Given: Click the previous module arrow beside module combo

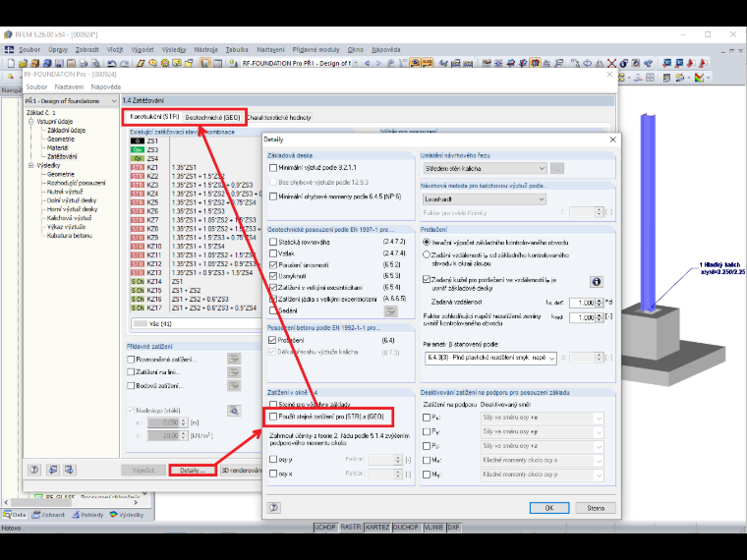Looking at the screenshot, I should pos(367,63).
